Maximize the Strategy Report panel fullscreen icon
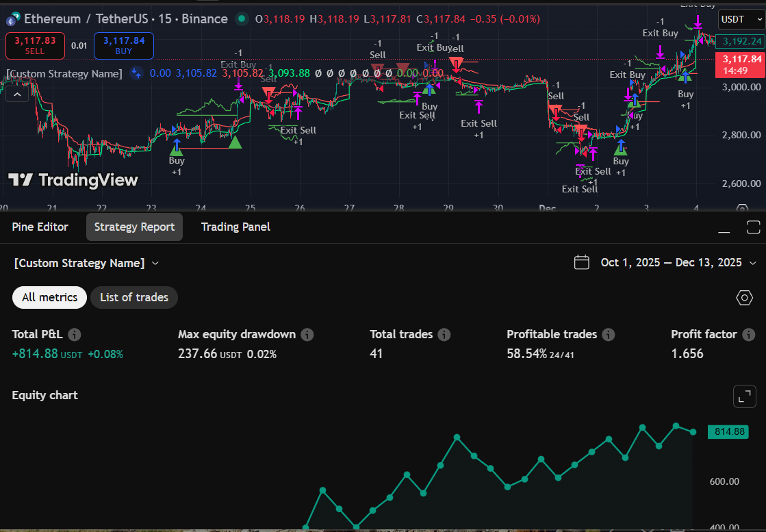This screenshot has height=532, width=766. point(753,227)
